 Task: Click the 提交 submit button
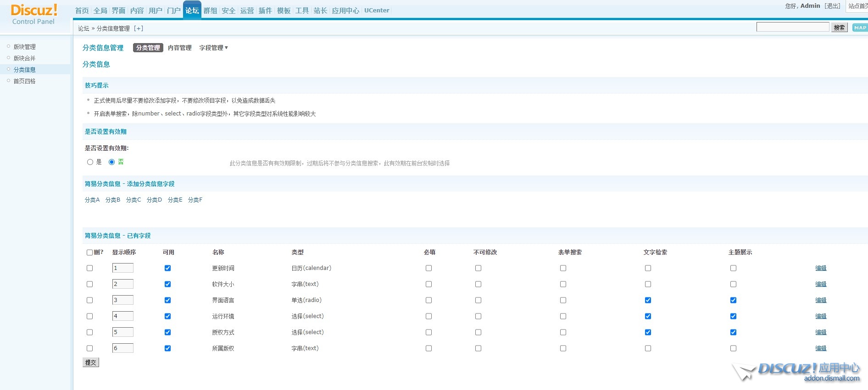coord(91,363)
